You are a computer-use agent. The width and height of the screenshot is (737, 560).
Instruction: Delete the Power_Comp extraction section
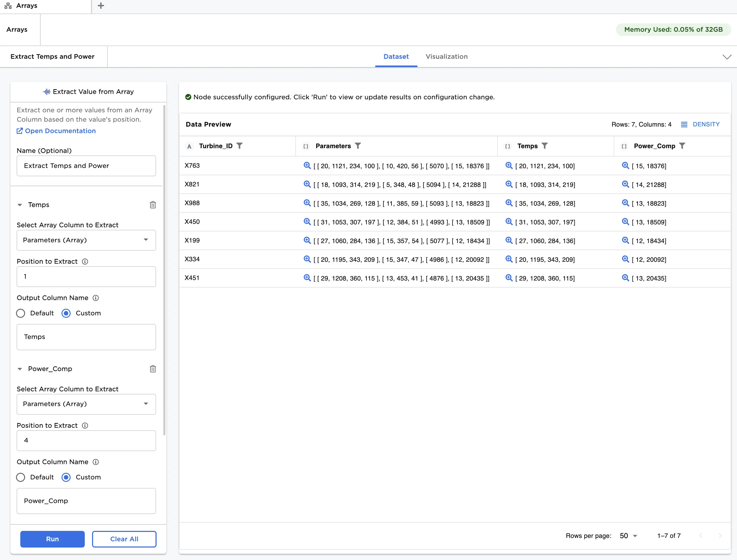[x=153, y=369]
